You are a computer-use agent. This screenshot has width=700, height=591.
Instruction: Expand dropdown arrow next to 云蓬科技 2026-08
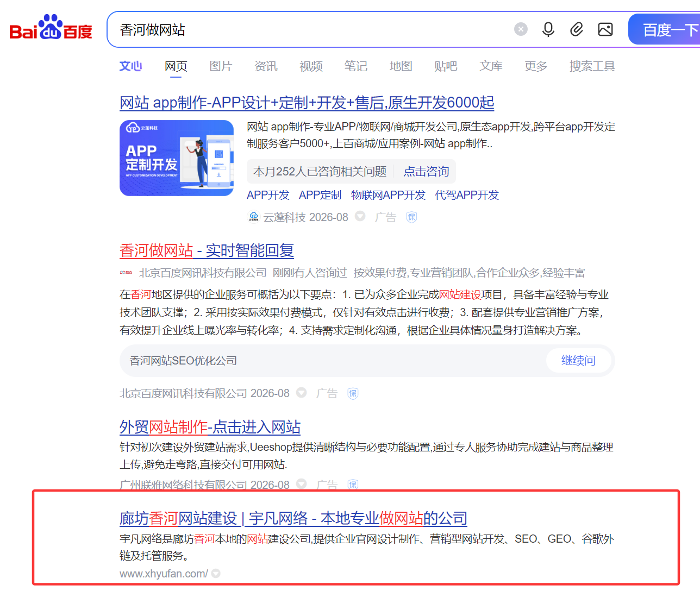pos(360,216)
